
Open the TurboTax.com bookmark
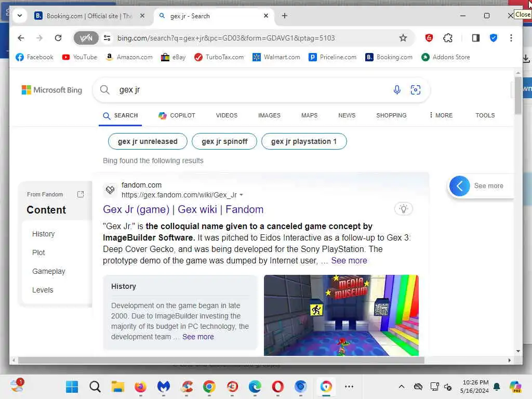(219, 57)
